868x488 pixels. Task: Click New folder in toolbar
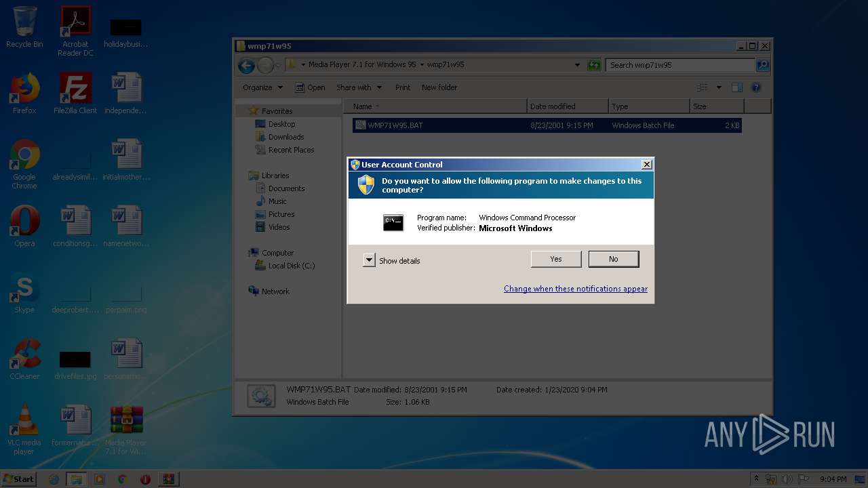439,87
